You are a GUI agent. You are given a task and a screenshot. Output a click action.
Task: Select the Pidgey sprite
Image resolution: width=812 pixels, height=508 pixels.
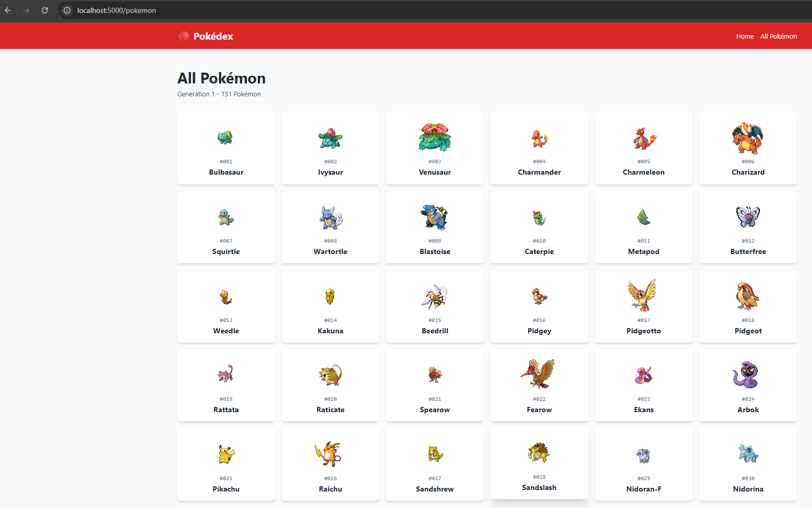click(539, 296)
